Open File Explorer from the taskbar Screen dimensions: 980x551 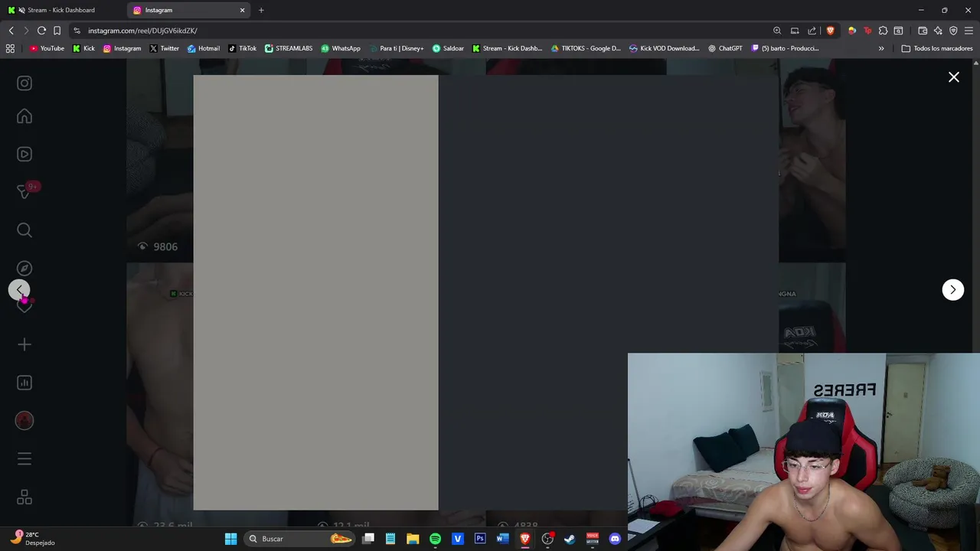point(413,539)
